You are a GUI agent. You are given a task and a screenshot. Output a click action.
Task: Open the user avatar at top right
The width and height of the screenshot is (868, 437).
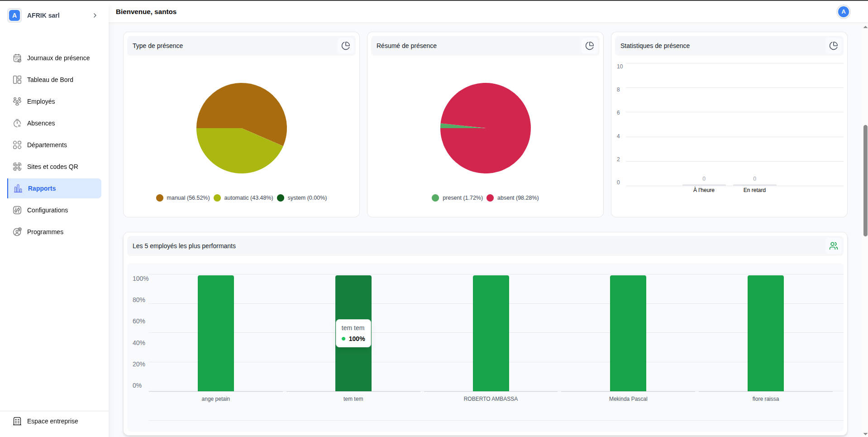pos(843,12)
